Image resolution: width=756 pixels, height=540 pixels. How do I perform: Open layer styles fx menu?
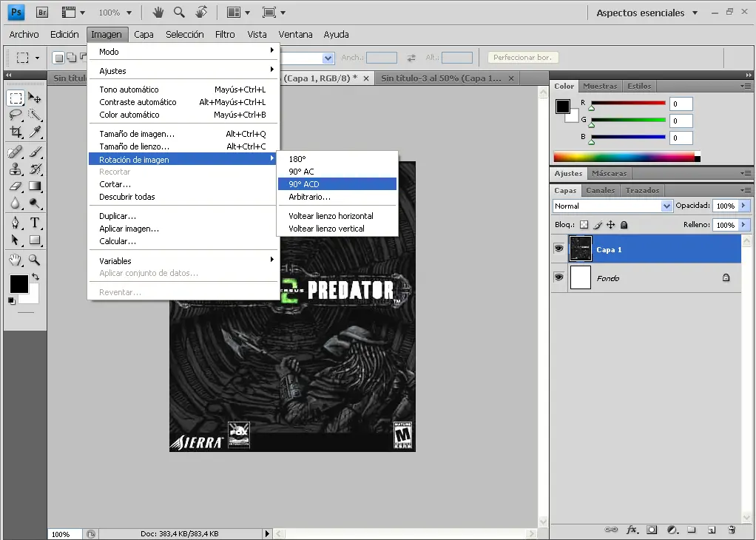click(632, 530)
